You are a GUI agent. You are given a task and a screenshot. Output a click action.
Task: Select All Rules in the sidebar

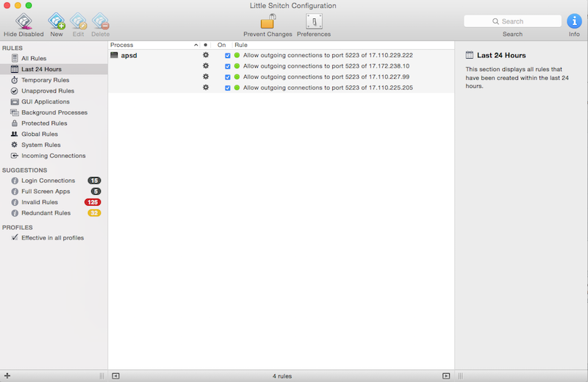click(35, 58)
